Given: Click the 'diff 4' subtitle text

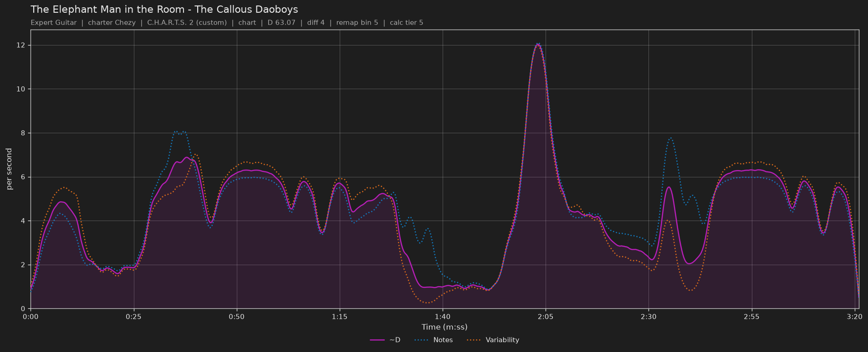Looking at the screenshot, I should click(316, 23).
